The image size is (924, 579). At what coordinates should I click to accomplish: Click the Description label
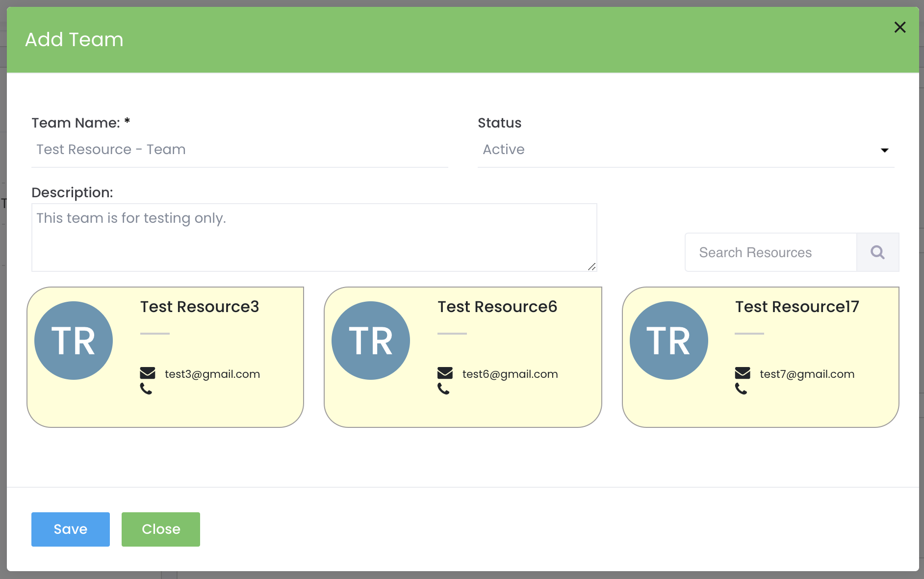[x=72, y=192]
